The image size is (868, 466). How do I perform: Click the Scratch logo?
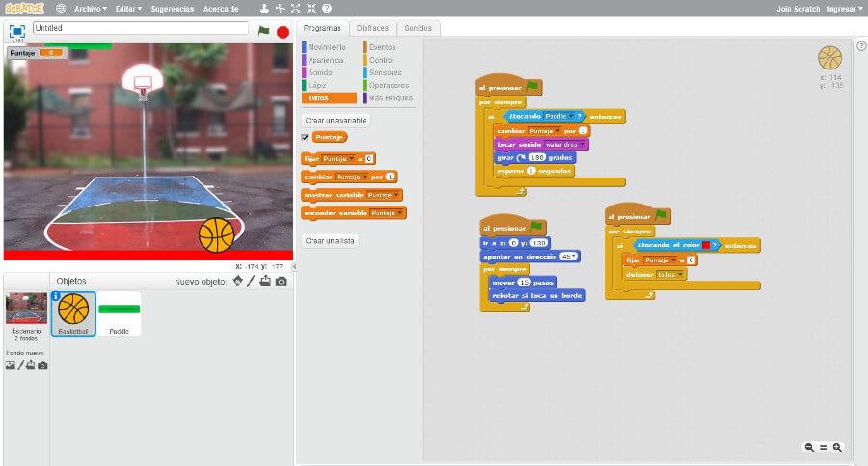tap(24, 9)
